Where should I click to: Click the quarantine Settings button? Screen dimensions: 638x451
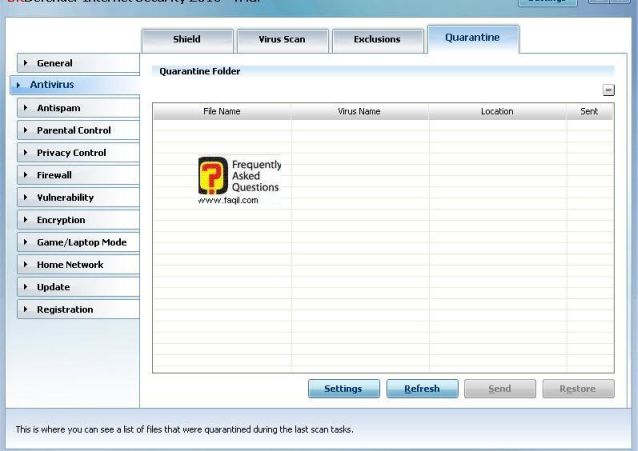tap(344, 389)
